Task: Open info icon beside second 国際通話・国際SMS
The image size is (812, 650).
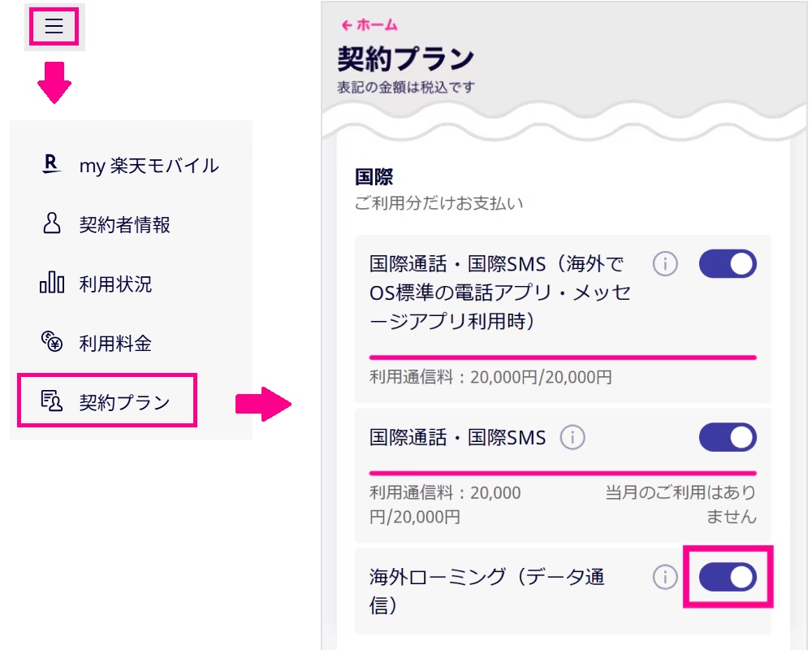Action: [572, 438]
